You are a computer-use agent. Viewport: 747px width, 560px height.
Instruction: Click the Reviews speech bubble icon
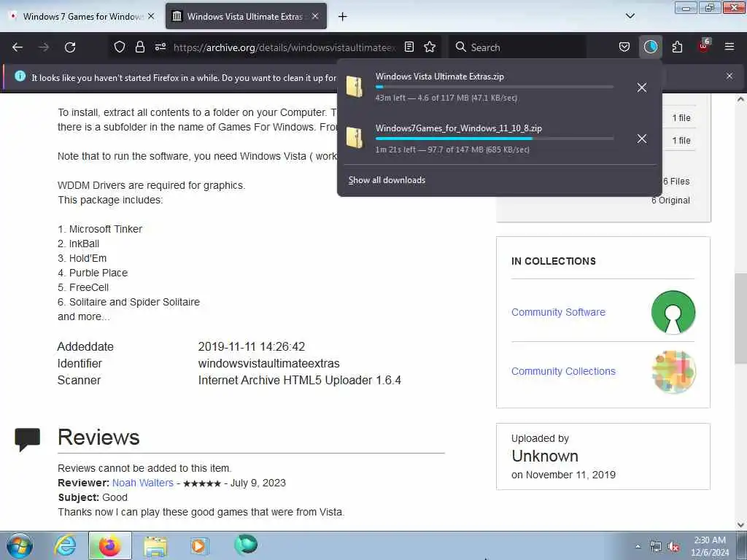27,438
